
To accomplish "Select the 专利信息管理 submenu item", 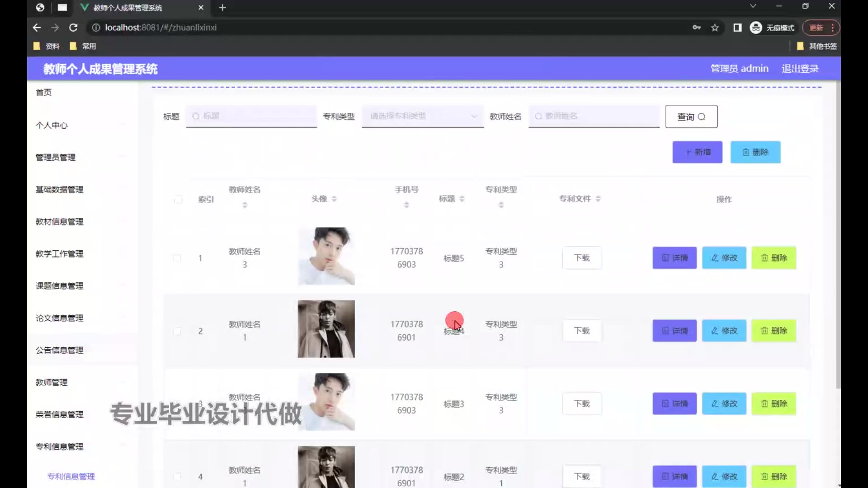I will point(71,476).
